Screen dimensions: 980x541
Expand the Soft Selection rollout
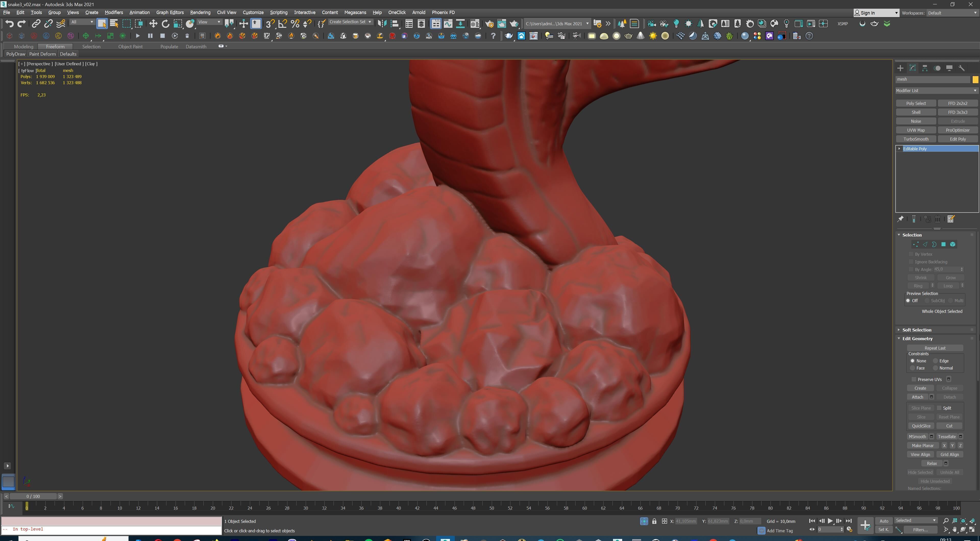[916, 330]
